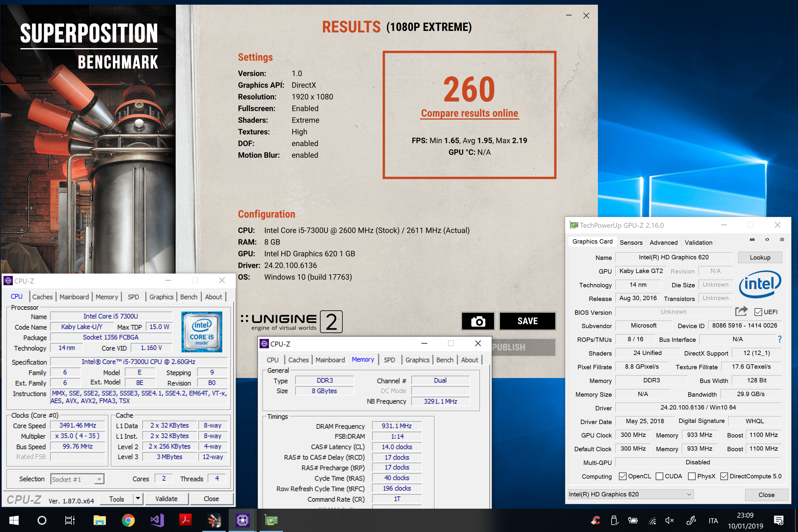The height and width of the screenshot is (532, 798).
Task: Open the SPD tab in Memory CPU-Z window
Action: tap(389, 360)
